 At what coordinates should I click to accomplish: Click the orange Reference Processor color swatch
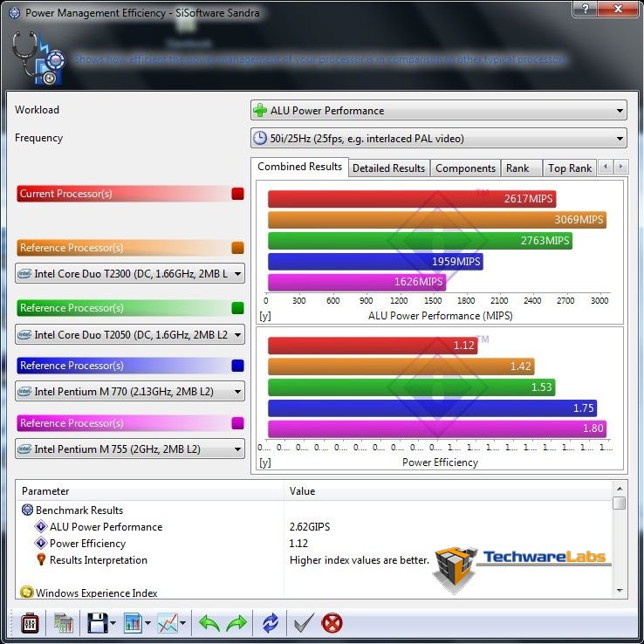point(238,248)
